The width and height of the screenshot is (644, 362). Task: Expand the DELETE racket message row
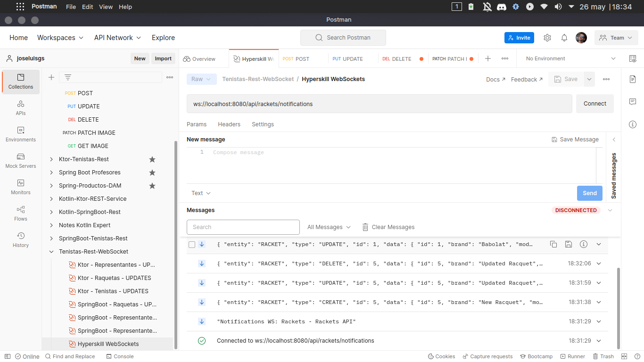[599, 263]
